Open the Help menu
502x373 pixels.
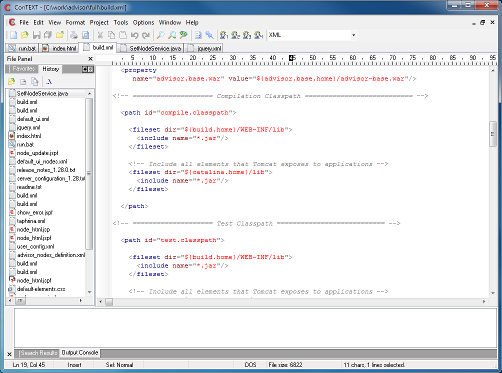(x=192, y=22)
